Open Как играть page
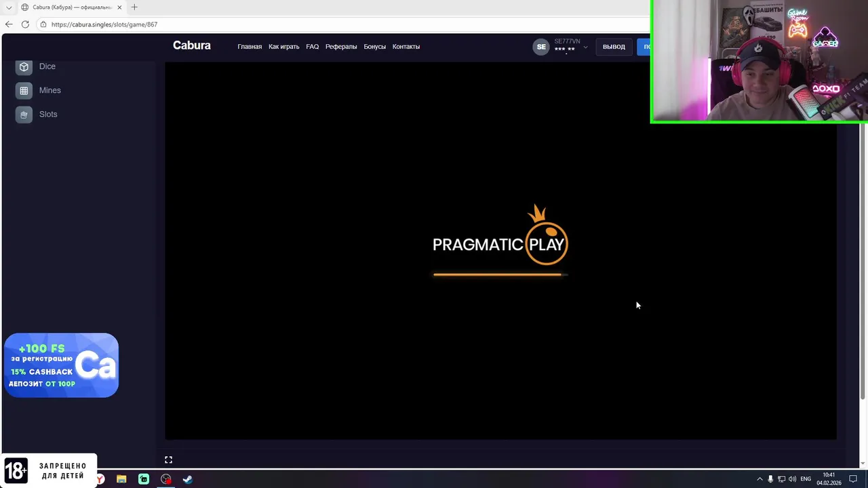Image resolution: width=868 pixels, height=488 pixels. click(x=283, y=47)
